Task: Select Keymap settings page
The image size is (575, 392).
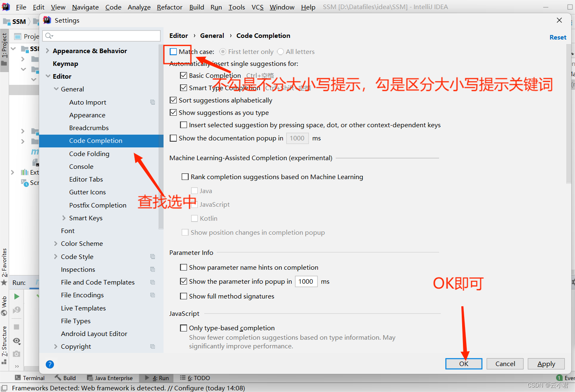Action: [x=65, y=63]
